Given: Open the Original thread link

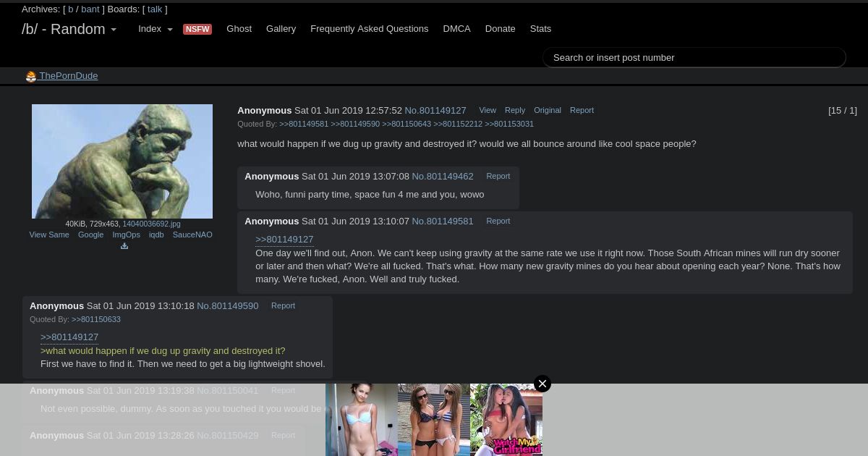Looking at the screenshot, I should pyautogui.click(x=548, y=110).
